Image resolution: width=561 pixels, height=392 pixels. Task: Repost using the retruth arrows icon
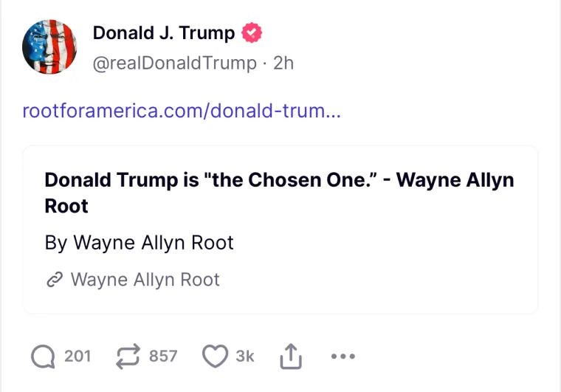tap(128, 357)
